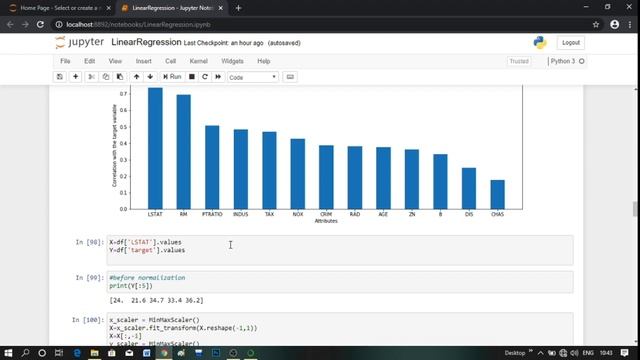This screenshot has width=640, height=360.
Task: Click the page vertical scrollbar thumb
Action: [636, 209]
